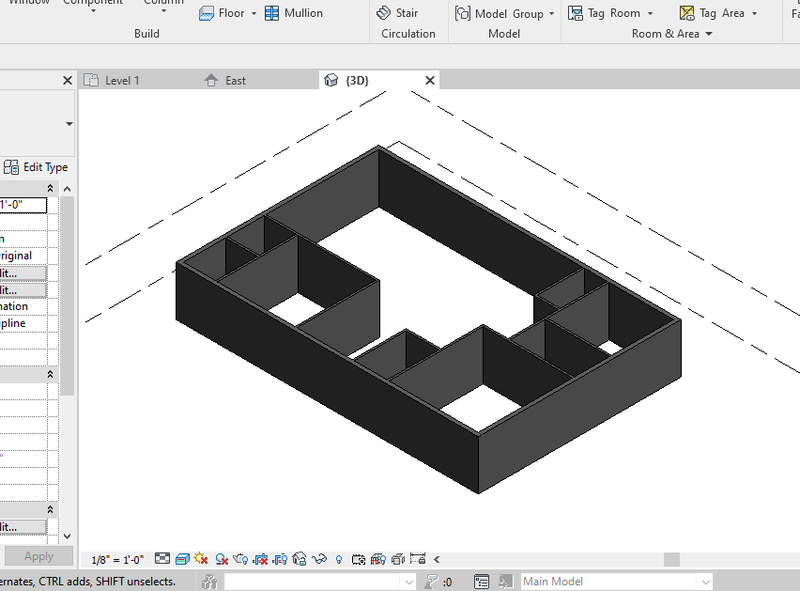
Task: Select the Stair tool
Action: pyautogui.click(x=397, y=13)
